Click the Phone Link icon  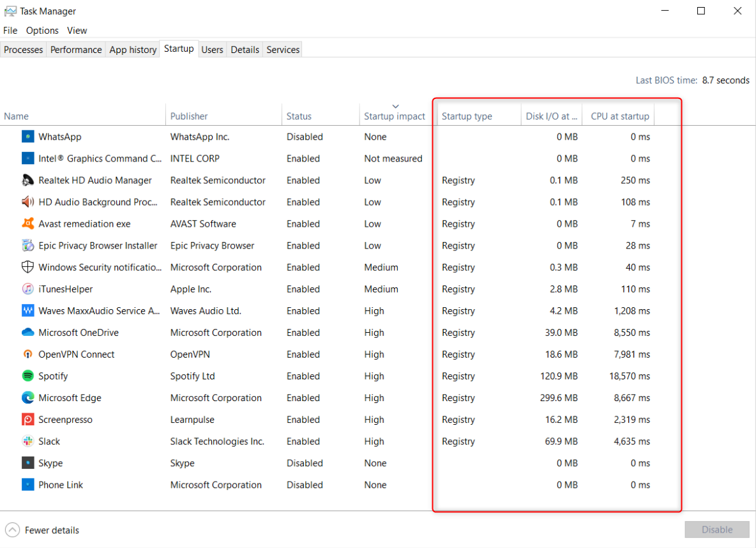tap(28, 484)
